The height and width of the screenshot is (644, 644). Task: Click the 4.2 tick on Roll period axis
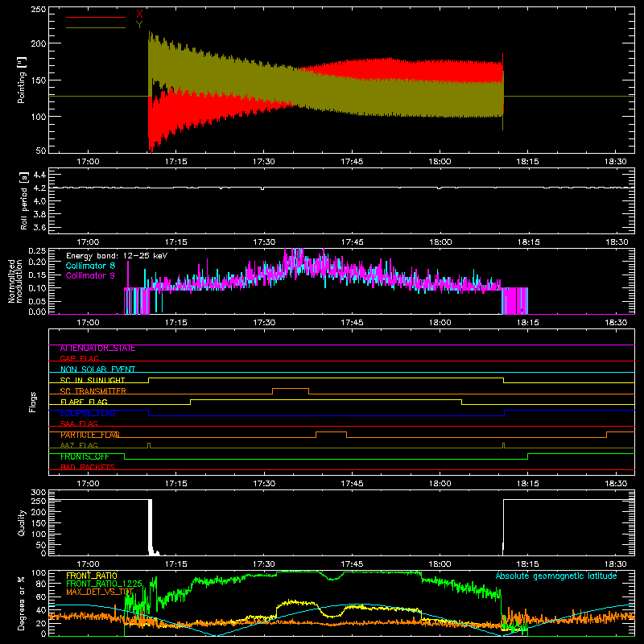pos(39,188)
